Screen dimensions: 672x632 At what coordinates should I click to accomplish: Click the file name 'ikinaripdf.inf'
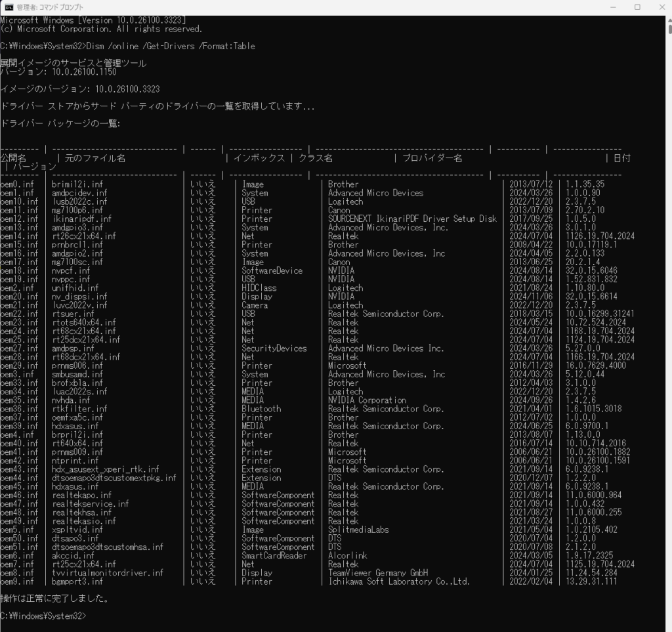[82, 219]
